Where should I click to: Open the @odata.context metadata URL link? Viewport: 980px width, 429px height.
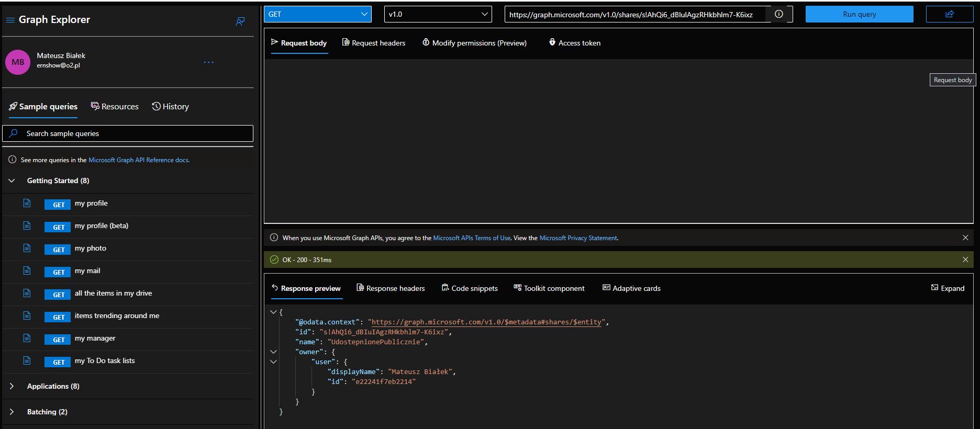pyautogui.click(x=486, y=322)
